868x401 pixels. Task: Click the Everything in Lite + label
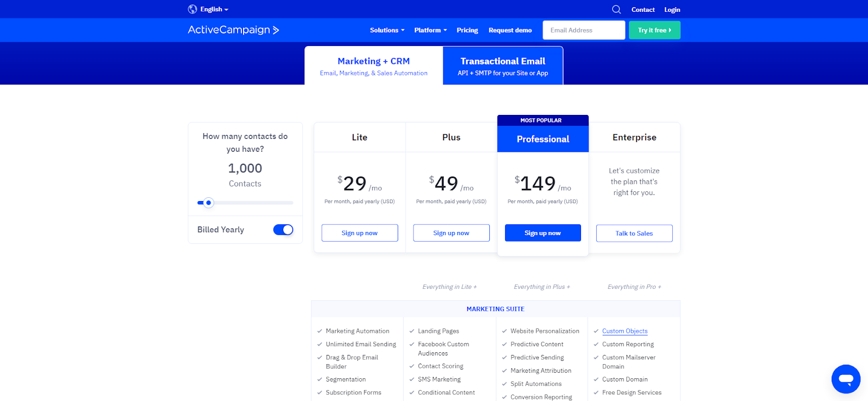pyautogui.click(x=450, y=287)
